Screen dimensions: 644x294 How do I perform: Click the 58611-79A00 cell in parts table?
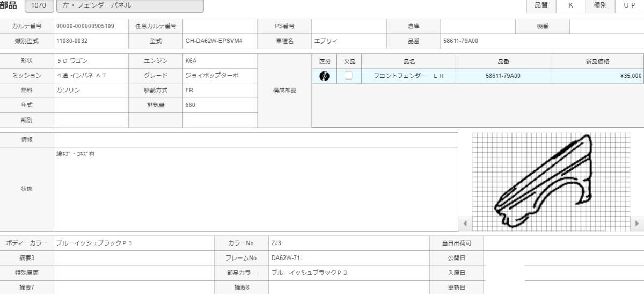coord(503,76)
